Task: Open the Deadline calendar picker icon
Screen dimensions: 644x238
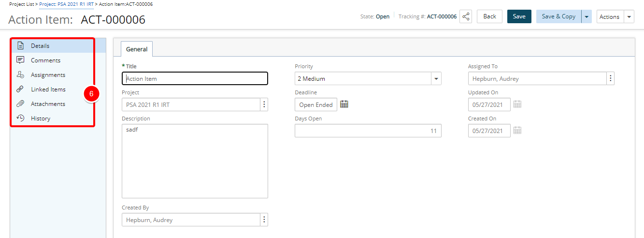Action: tap(344, 104)
